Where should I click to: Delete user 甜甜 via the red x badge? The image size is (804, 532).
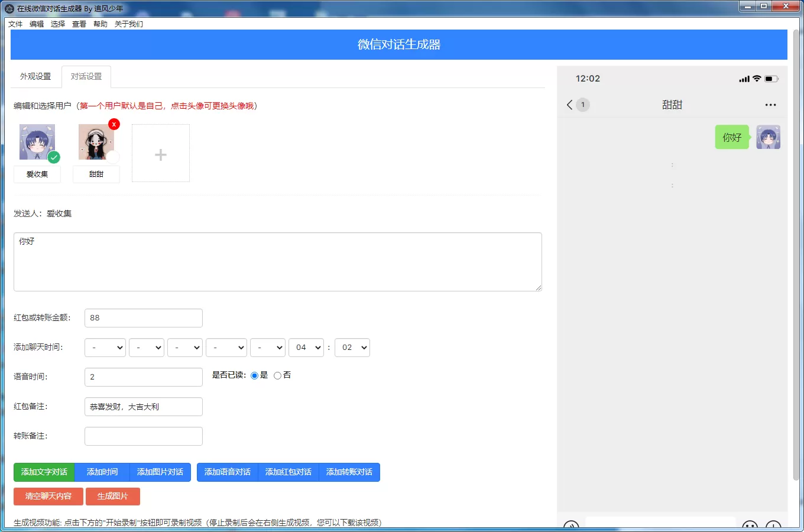coord(114,124)
